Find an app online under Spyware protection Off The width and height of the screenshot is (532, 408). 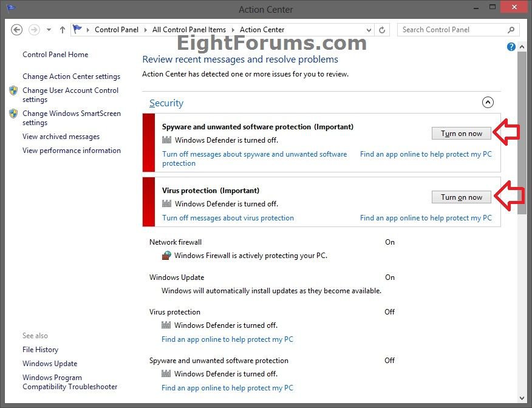pyautogui.click(x=227, y=387)
